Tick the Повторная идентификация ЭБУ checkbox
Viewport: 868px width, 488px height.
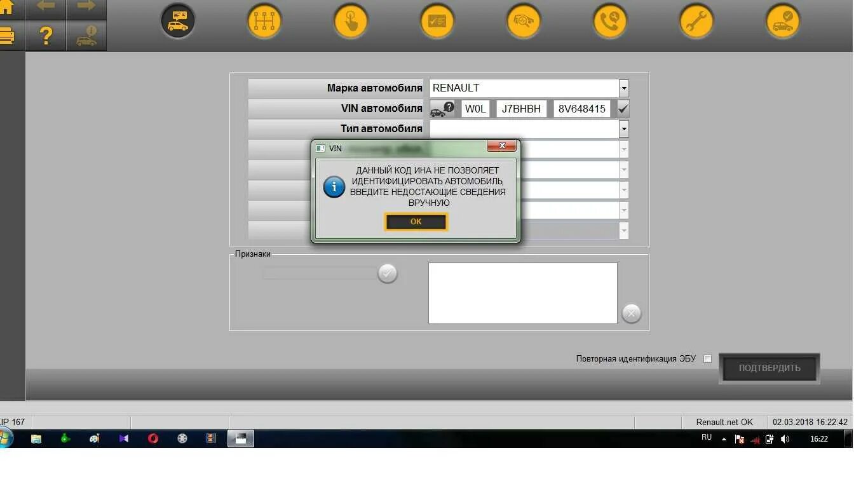click(x=707, y=359)
